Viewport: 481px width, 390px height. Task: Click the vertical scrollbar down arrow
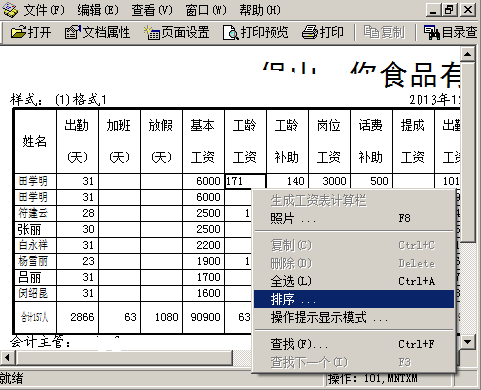[x=468, y=341]
